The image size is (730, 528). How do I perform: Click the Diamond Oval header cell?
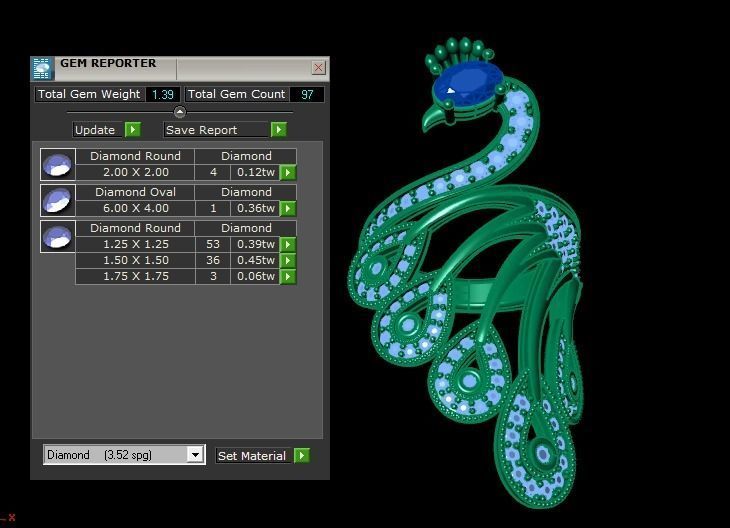(x=135, y=192)
